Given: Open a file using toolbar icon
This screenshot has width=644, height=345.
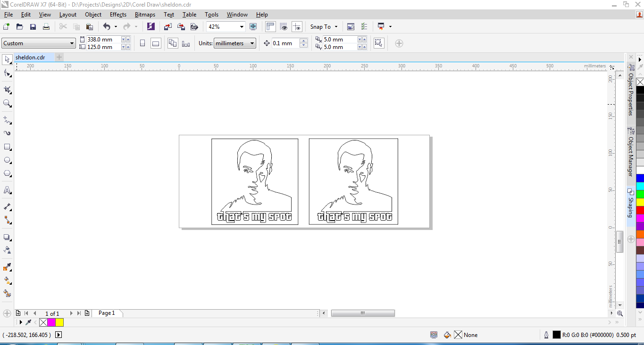Looking at the screenshot, I should pos(20,27).
